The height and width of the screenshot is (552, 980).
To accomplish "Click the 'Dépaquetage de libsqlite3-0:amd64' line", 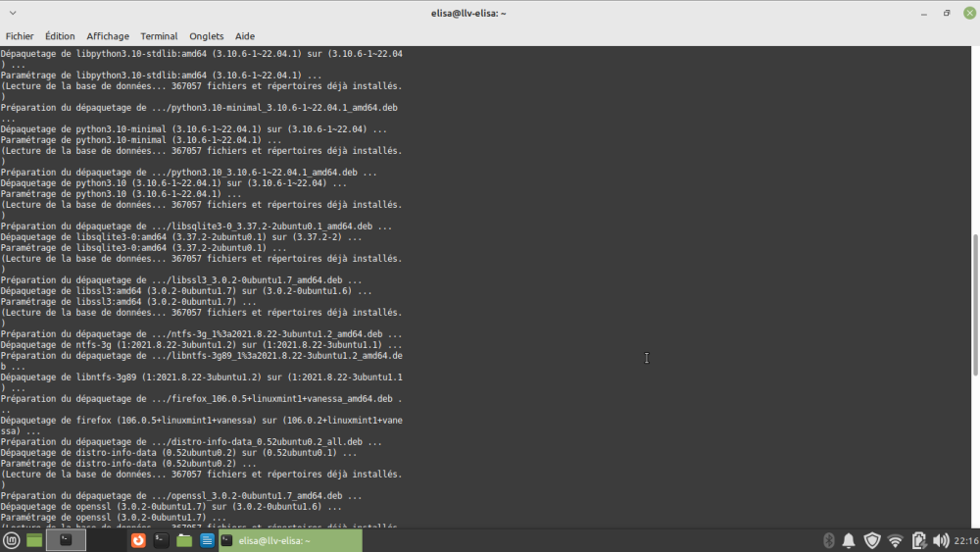I will (x=181, y=237).
